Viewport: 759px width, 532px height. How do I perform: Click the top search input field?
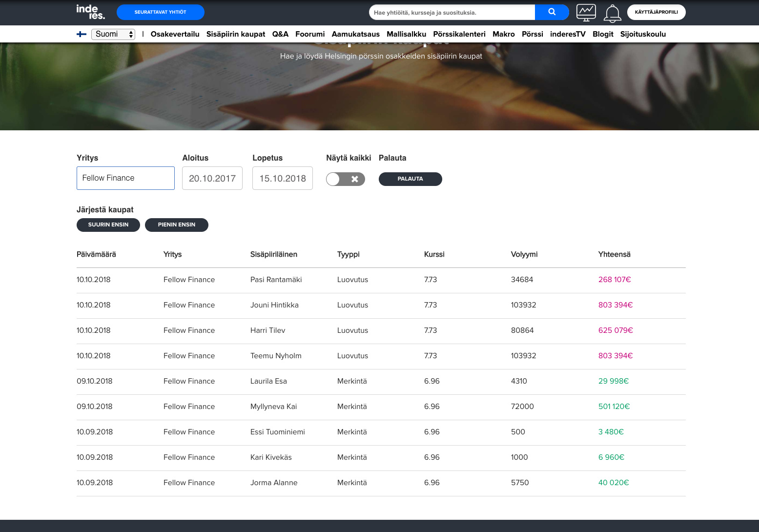tap(451, 12)
